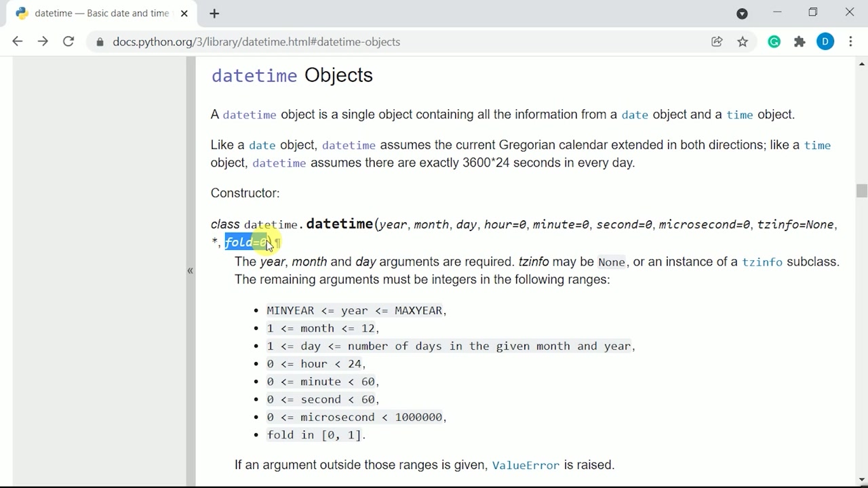The image size is (868, 488).
Task: Click the browser forward arrow
Action: click(43, 41)
